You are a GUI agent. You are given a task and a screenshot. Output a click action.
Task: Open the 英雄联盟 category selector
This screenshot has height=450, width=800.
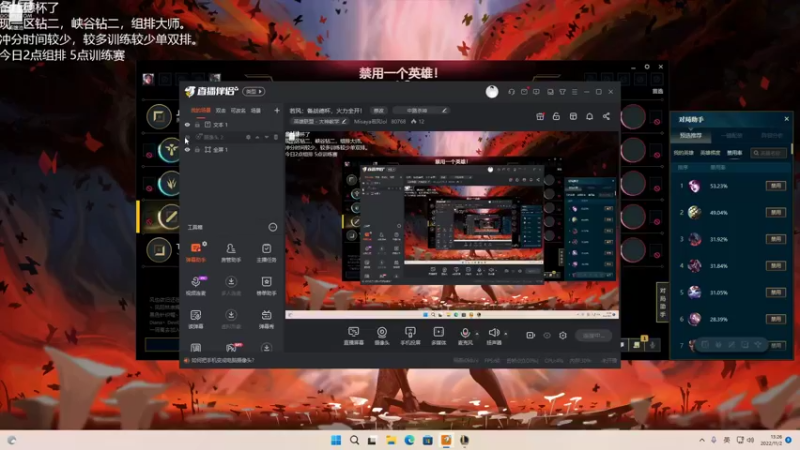[x=319, y=121]
